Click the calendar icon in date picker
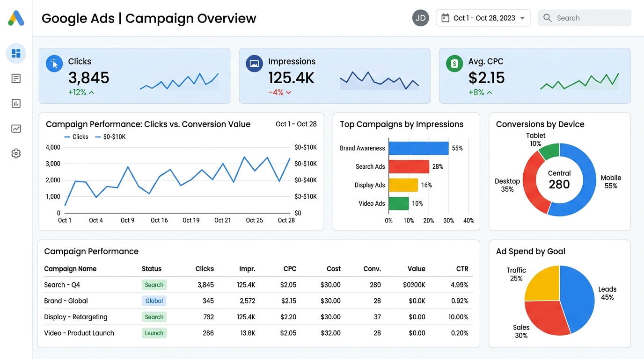Image resolution: width=644 pixels, height=359 pixels. pos(446,18)
